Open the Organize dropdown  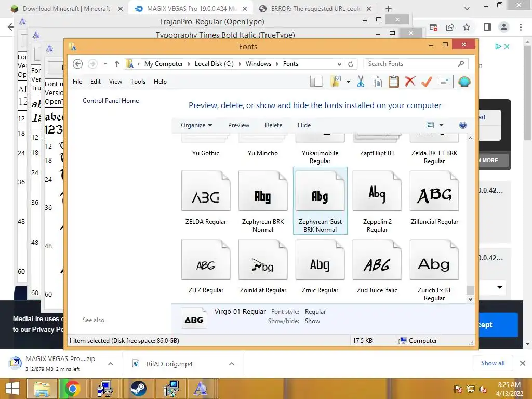tap(196, 125)
